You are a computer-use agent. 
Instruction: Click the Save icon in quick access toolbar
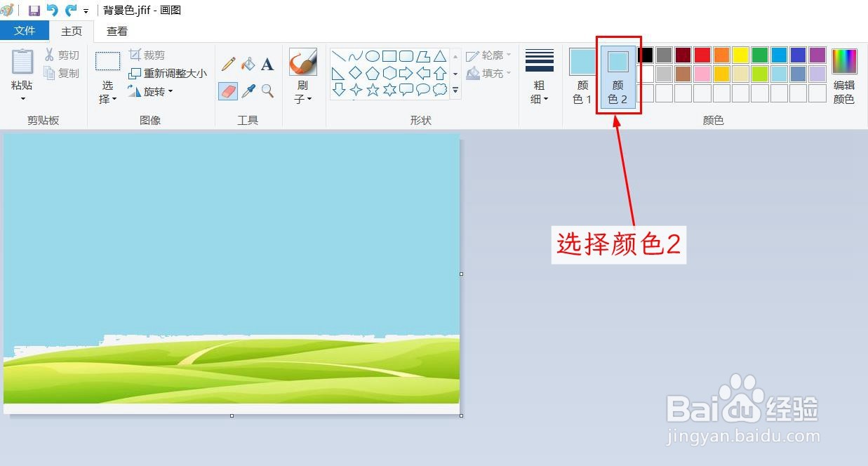(34, 10)
